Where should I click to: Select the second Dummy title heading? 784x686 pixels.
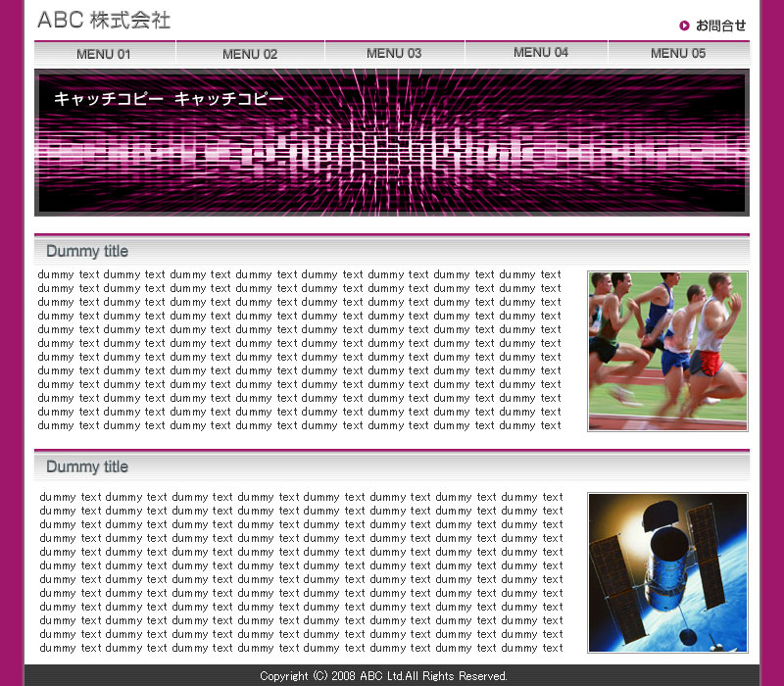[x=87, y=466]
